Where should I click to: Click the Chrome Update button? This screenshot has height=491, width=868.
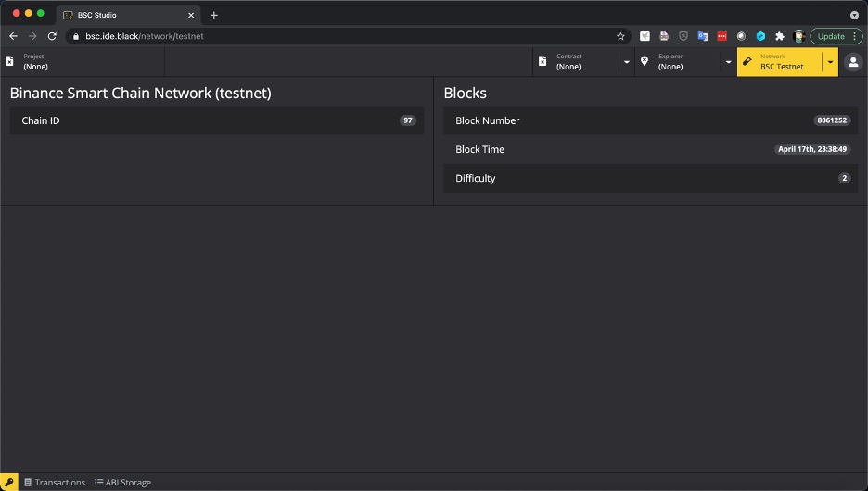click(x=836, y=36)
